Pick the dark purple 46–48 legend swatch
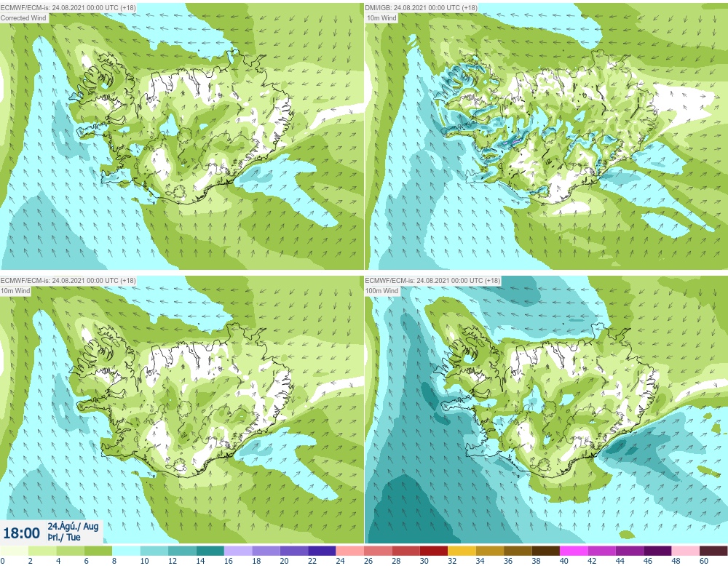The image size is (728, 566). [657, 551]
